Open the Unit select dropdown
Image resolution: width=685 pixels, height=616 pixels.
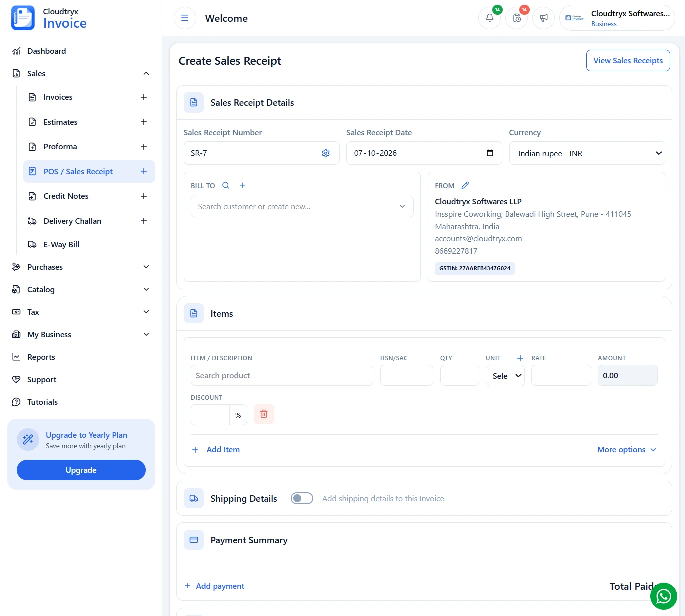click(505, 376)
